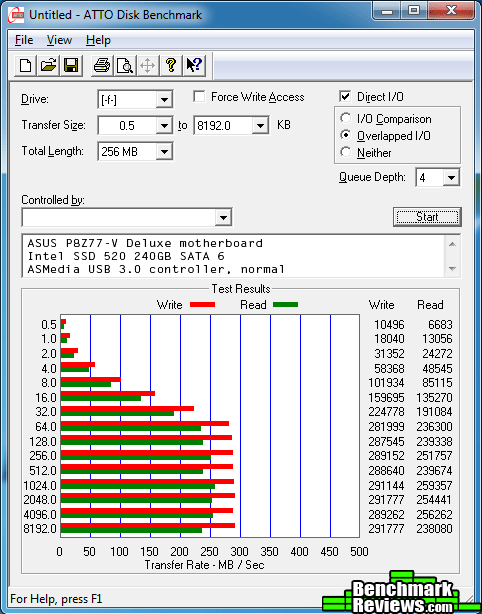
Task: Click write value 101934 for 8.0 KB
Action: point(386,382)
